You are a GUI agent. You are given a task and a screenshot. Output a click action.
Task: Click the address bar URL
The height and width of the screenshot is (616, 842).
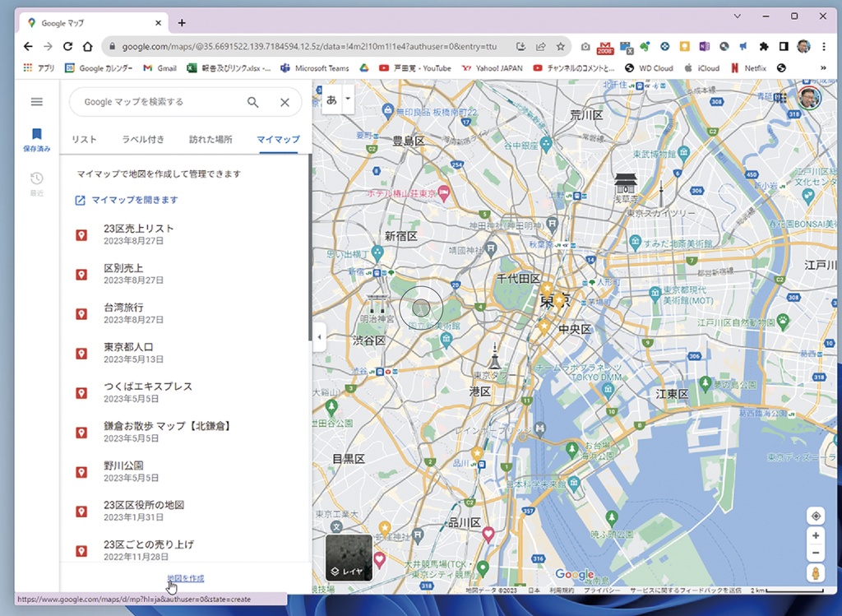click(309, 47)
